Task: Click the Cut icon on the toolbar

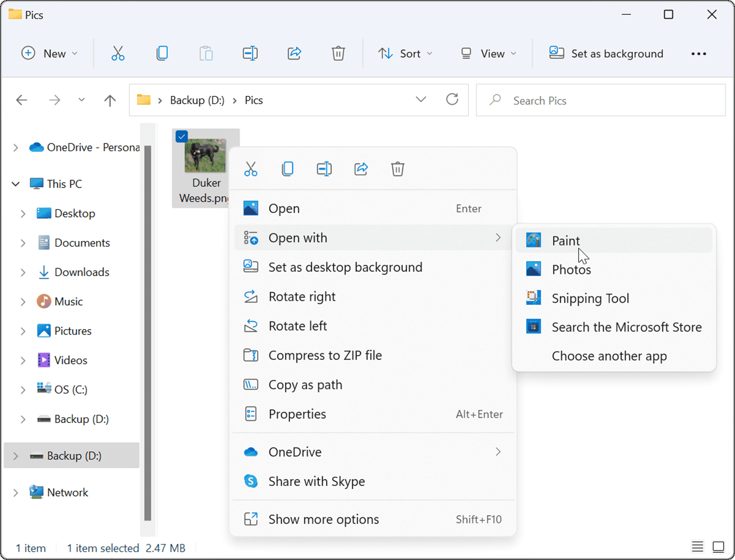Action: point(118,53)
